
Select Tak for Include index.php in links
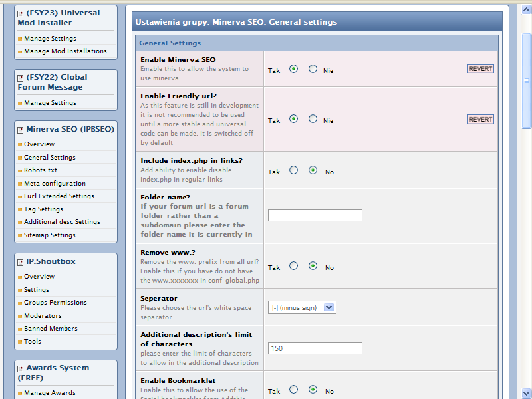pos(293,170)
